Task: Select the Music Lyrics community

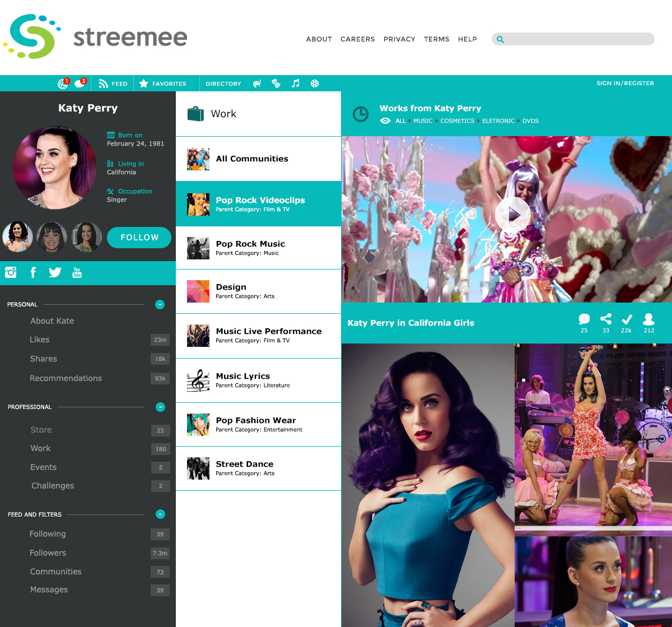Action: 258,380
